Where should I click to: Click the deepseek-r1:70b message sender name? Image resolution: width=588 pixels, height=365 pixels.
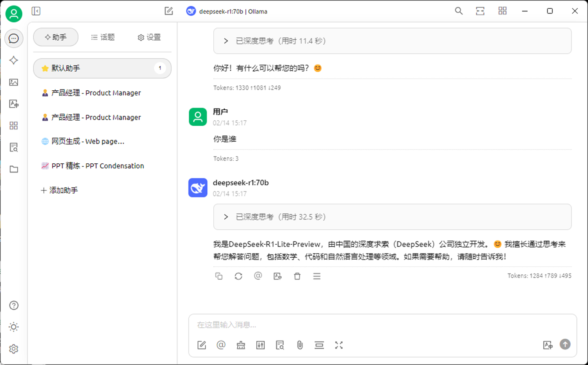pyautogui.click(x=241, y=183)
